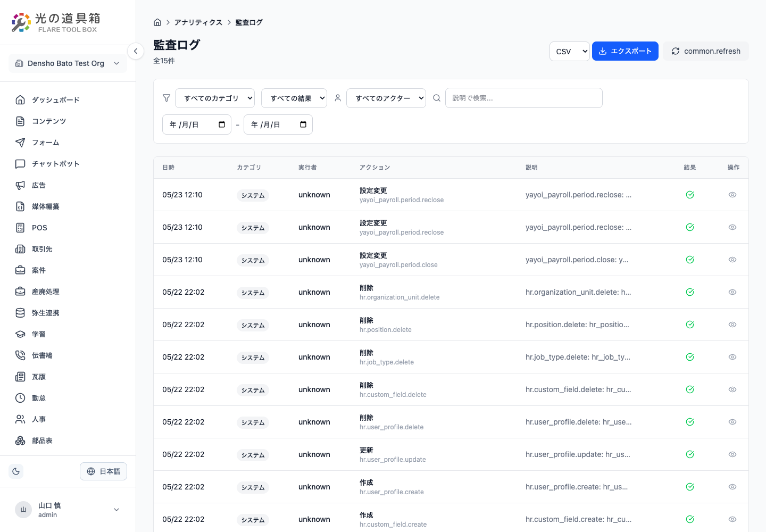
Task: Go to アナリティクス breadcrumb link
Action: click(198, 22)
